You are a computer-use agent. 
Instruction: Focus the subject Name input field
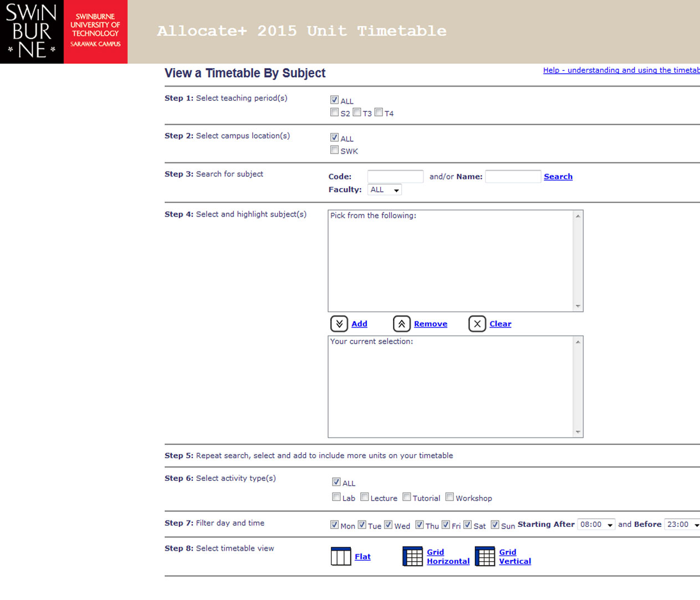coord(513,176)
